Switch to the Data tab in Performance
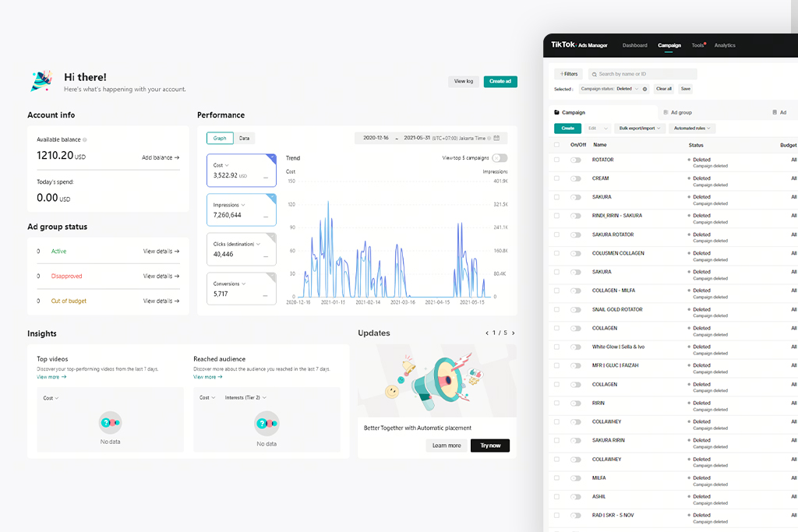This screenshot has width=798, height=532. (x=244, y=138)
